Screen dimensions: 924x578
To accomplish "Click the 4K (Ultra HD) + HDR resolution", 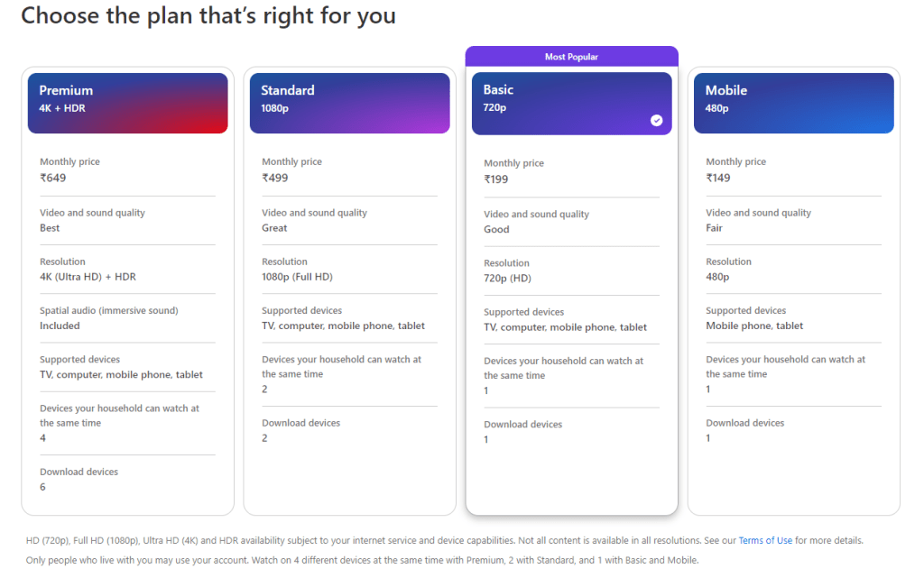I will tap(88, 277).
